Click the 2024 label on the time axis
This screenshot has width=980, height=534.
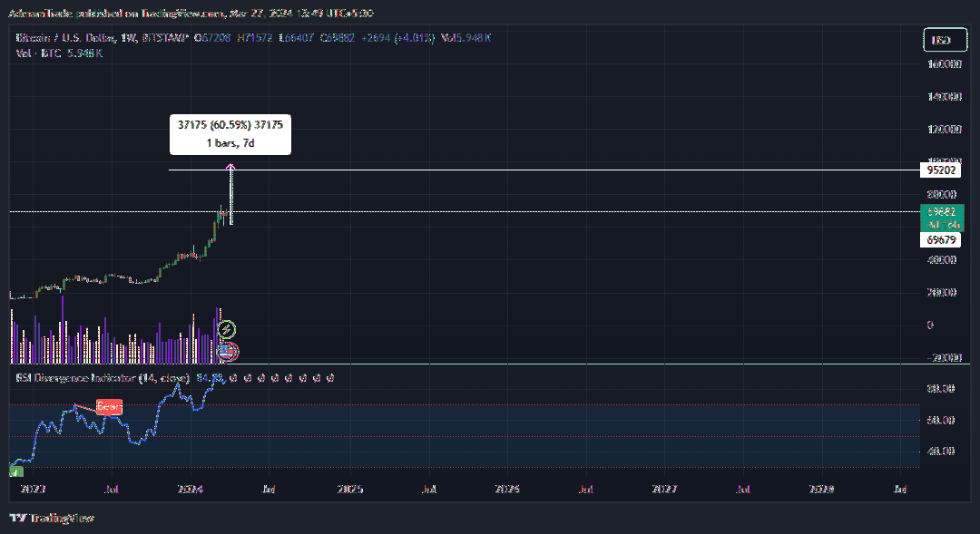(x=191, y=489)
